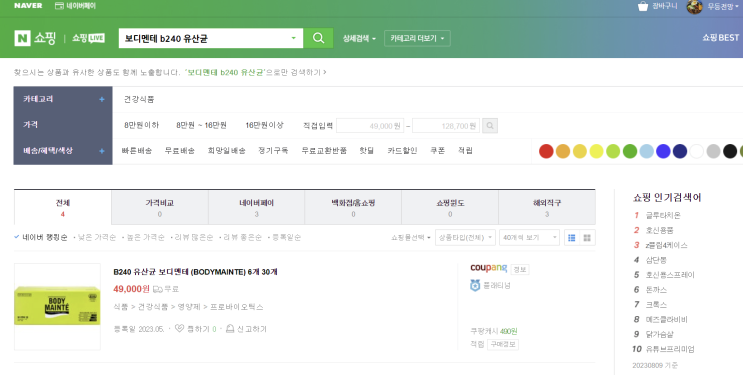The height and width of the screenshot is (375, 743).
Task: Select the 네이버페이 results tab
Action: (x=256, y=208)
